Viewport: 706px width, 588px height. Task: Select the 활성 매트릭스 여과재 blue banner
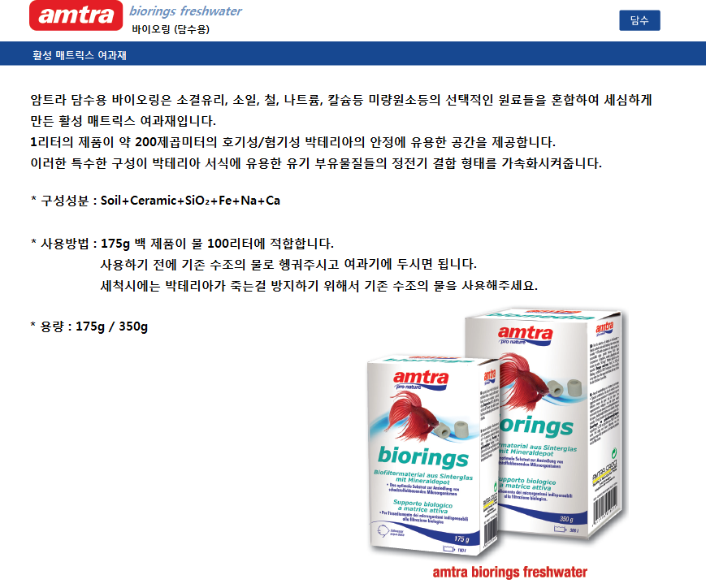click(x=353, y=54)
